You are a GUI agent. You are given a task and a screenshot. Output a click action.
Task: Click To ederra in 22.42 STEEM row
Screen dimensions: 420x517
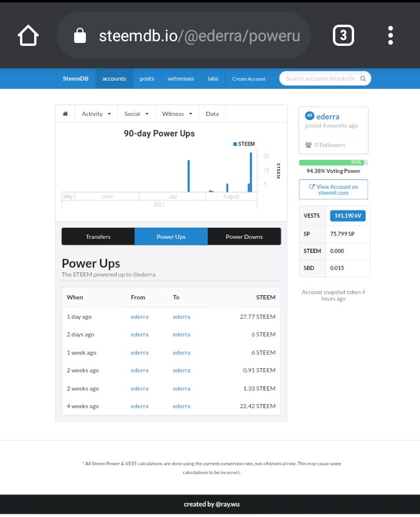pyautogui.click(x=182, y=406)
